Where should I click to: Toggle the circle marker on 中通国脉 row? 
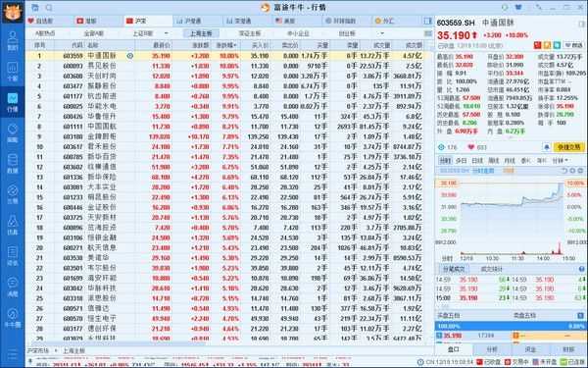tap(129, 56)
